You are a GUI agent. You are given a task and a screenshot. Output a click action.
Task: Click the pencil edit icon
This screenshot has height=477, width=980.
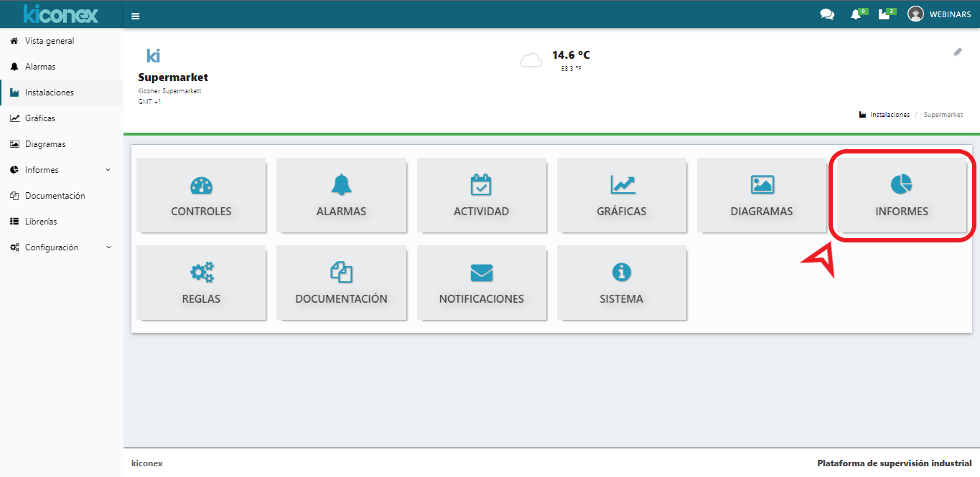[x=958, y=52]
